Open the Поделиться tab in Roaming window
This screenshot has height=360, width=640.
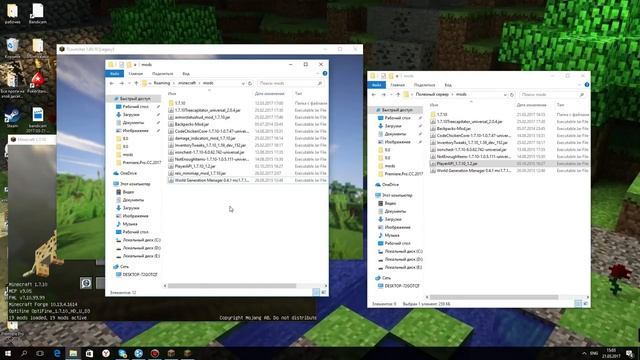162,73
